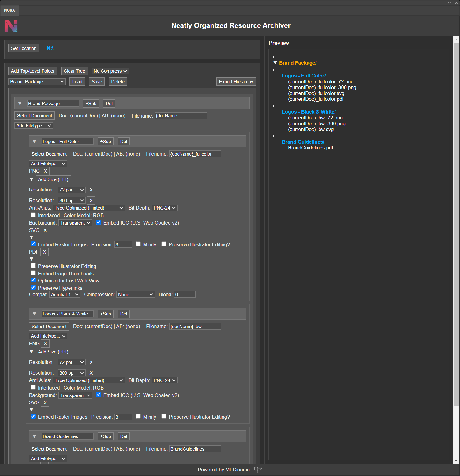Screen dimensions: 460x476
Task: Open the Brand_Package preset dropdown
Action: click(x=37, y=81)
